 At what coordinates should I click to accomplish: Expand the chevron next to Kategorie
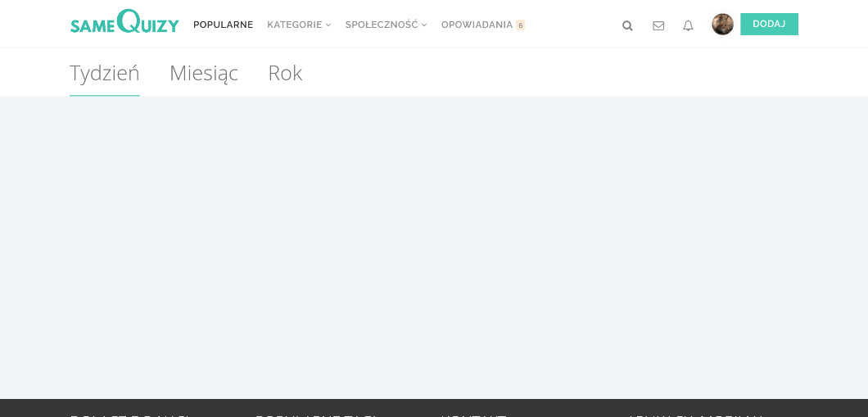tap(328, 25)
